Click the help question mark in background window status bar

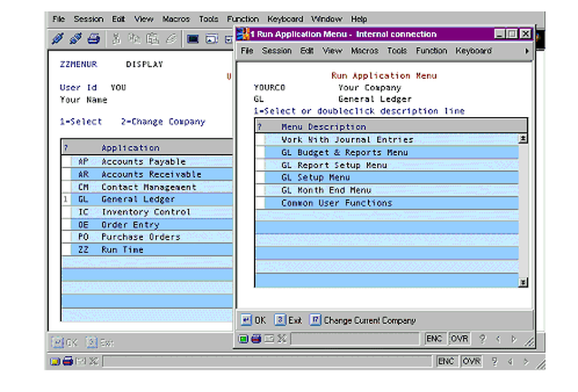495,361
